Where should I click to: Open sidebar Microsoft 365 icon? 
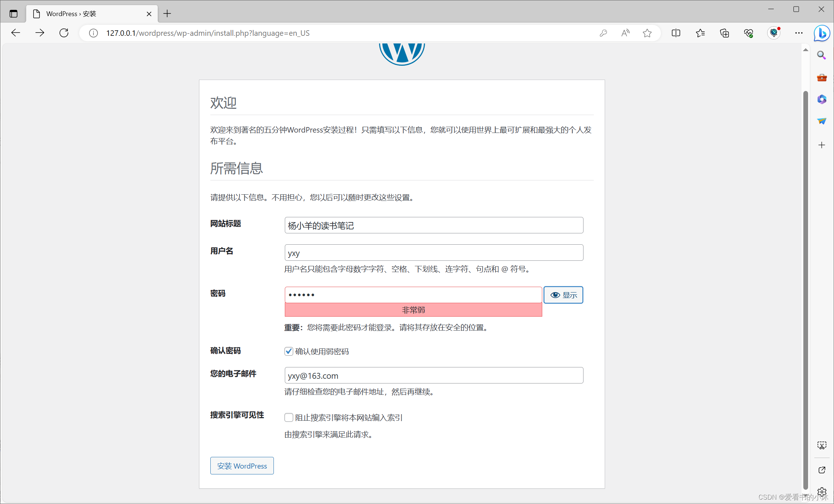pos(822,99)
